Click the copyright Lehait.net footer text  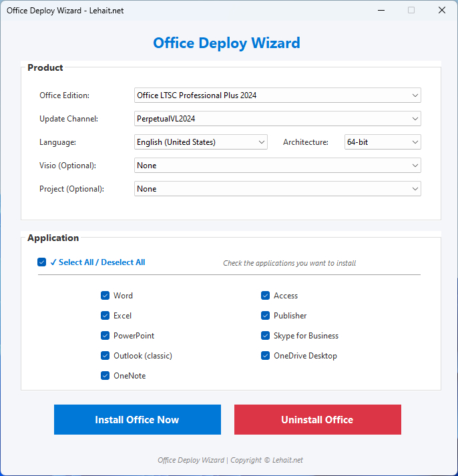(x=230, y=460)
